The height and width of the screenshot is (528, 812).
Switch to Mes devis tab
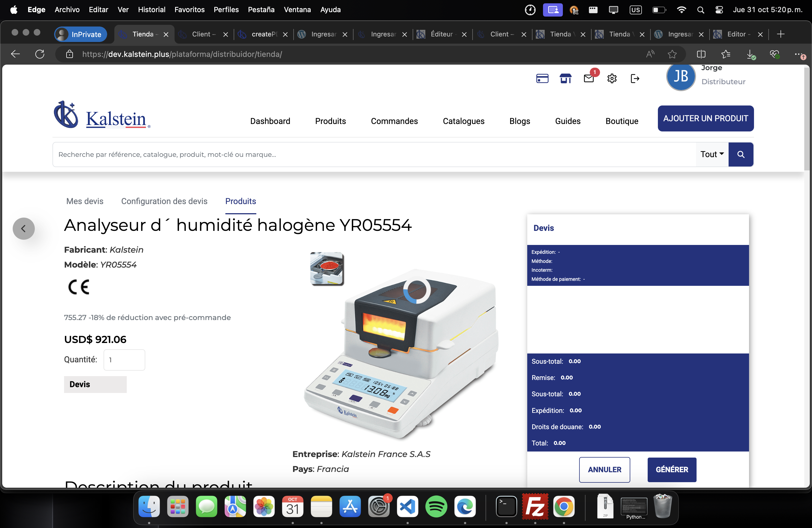pos(85,201)
